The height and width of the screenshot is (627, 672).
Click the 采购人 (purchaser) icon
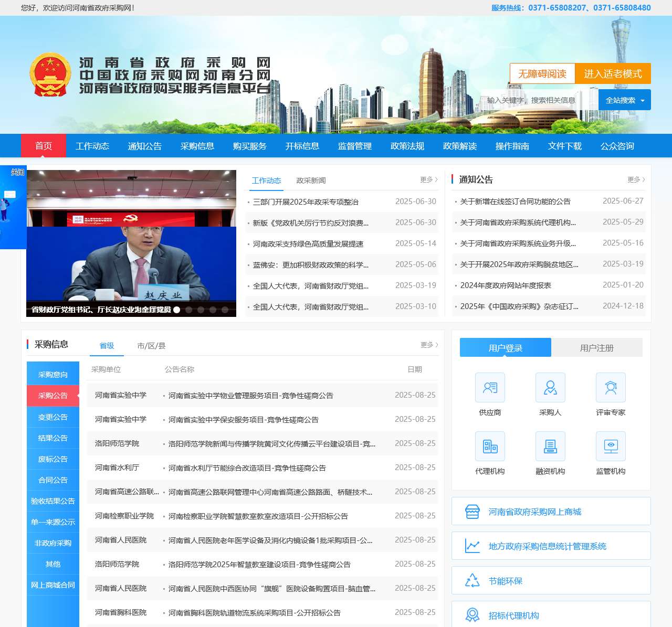550,387
